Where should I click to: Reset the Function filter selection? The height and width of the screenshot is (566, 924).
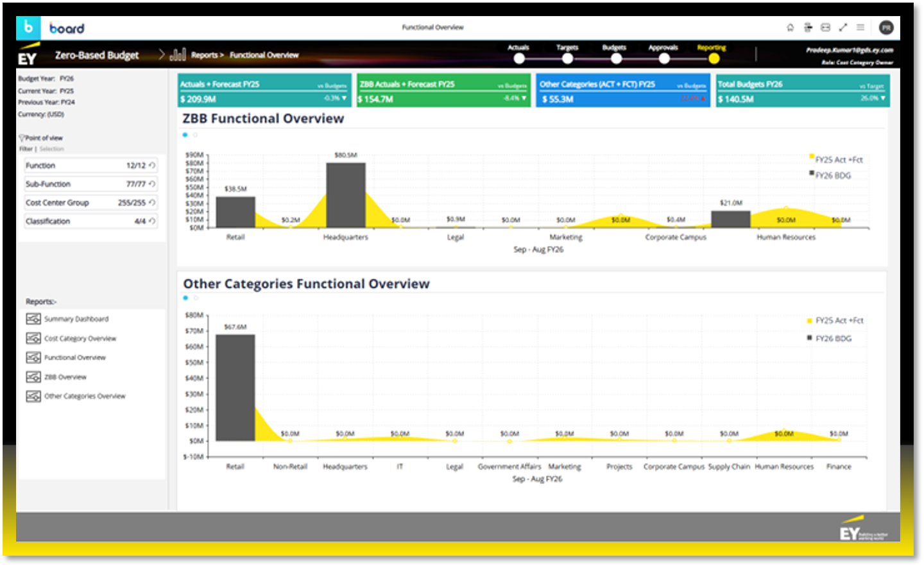click(152, 166)
